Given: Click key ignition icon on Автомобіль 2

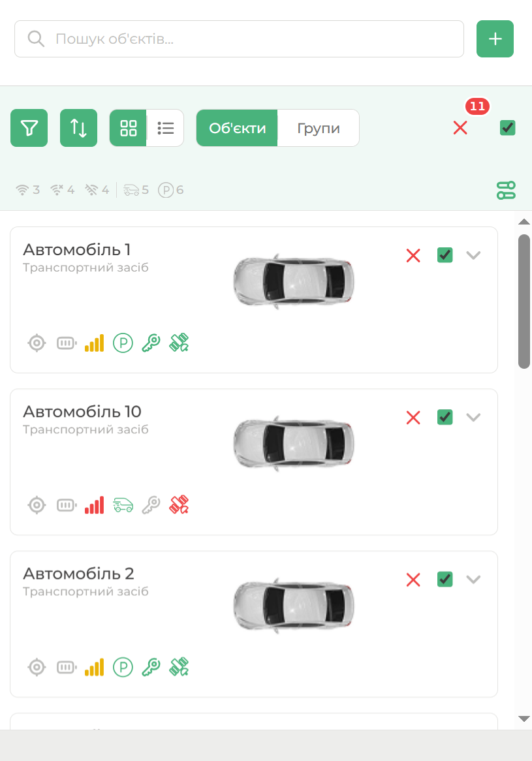Looking at the screenshot, I should [151, 666].
